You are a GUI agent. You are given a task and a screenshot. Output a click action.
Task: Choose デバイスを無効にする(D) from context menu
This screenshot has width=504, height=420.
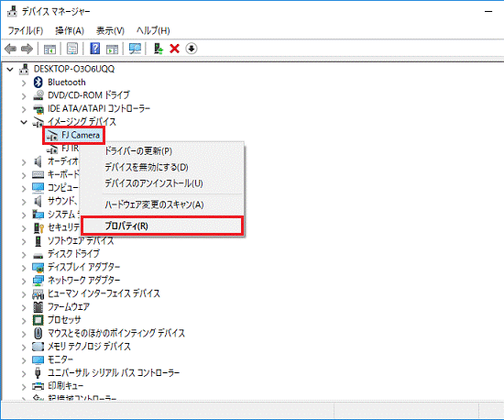[x=162, y=167]
